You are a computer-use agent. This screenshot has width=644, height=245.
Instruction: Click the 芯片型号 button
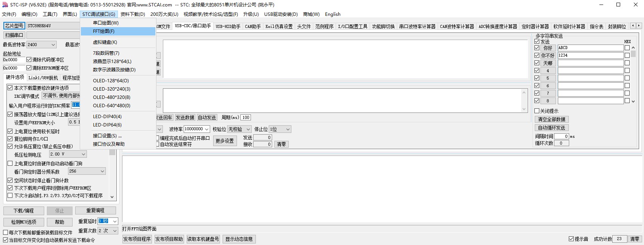coord(14,26)
